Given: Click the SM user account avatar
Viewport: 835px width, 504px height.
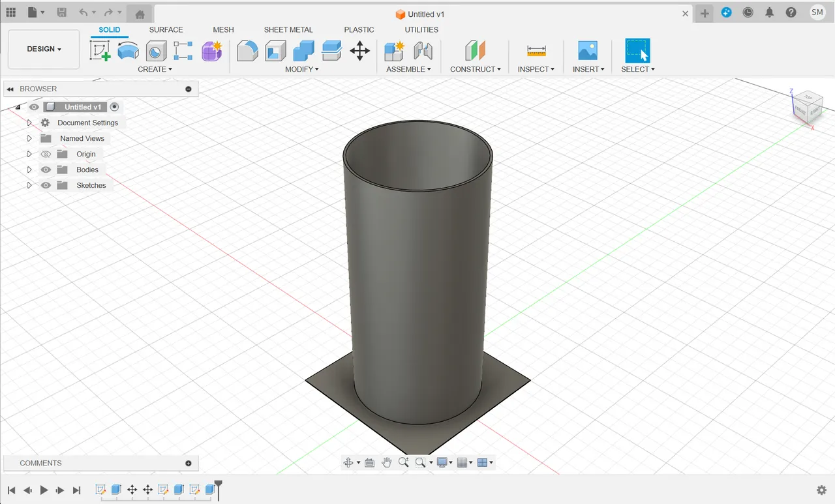Looking at the screenshot, I should coord(816,12).
